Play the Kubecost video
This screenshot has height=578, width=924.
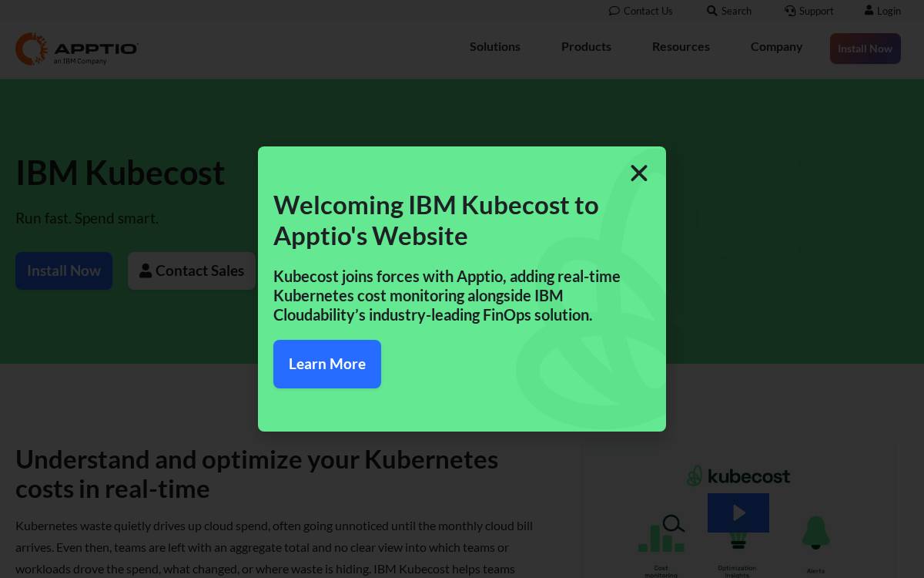point(738,512)
